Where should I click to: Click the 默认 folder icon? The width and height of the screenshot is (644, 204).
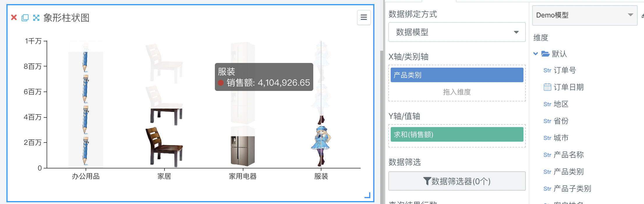(545, 54)
